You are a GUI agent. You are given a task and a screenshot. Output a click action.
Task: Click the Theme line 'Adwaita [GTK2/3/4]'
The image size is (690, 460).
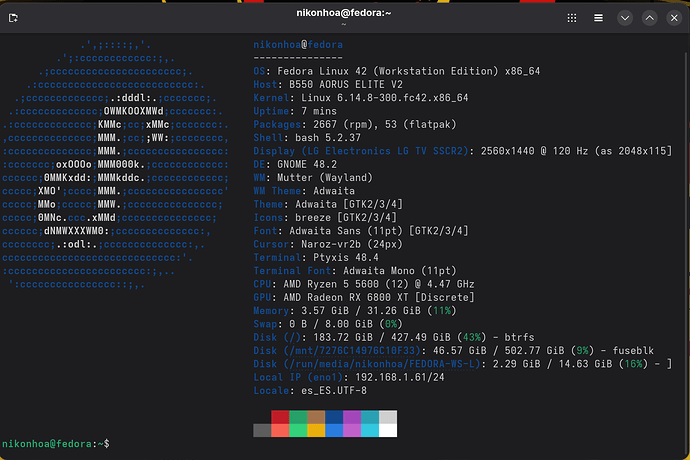328,204
